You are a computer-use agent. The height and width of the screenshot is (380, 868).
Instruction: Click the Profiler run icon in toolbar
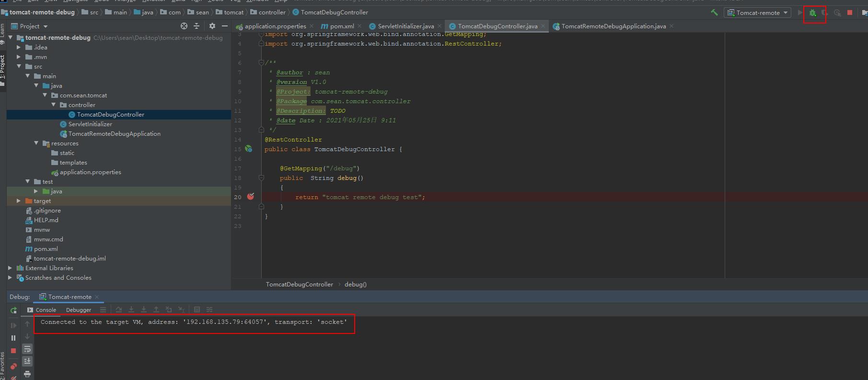pos(837,13)
